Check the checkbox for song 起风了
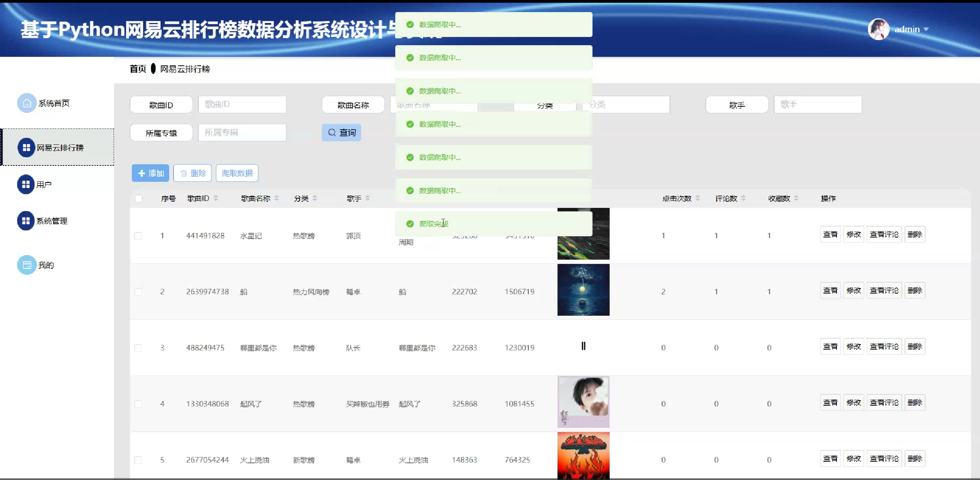The height and width of the screenshot is (480, 980). coord(138,404)
